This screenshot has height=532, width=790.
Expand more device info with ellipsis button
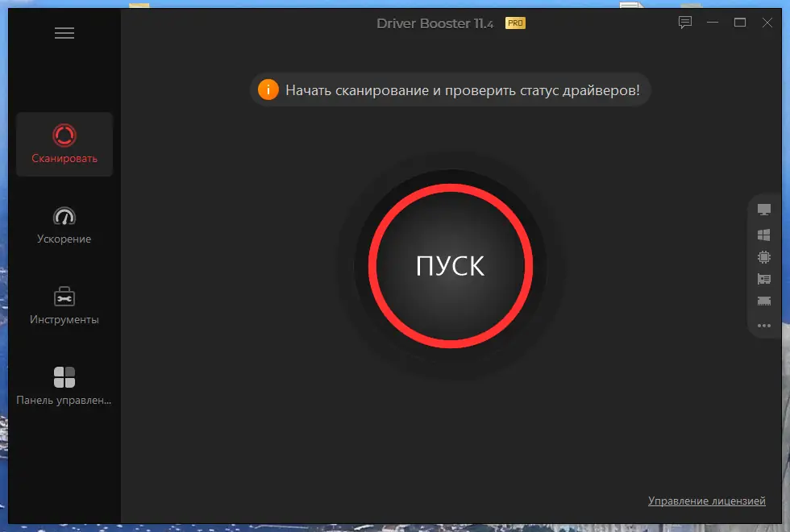763,326
